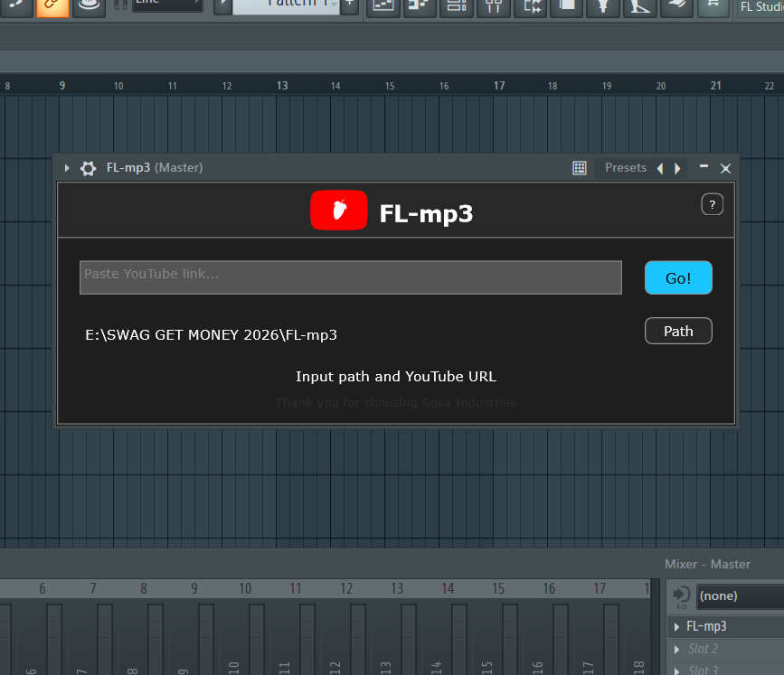Click the volume fader on insert 9

206,640
